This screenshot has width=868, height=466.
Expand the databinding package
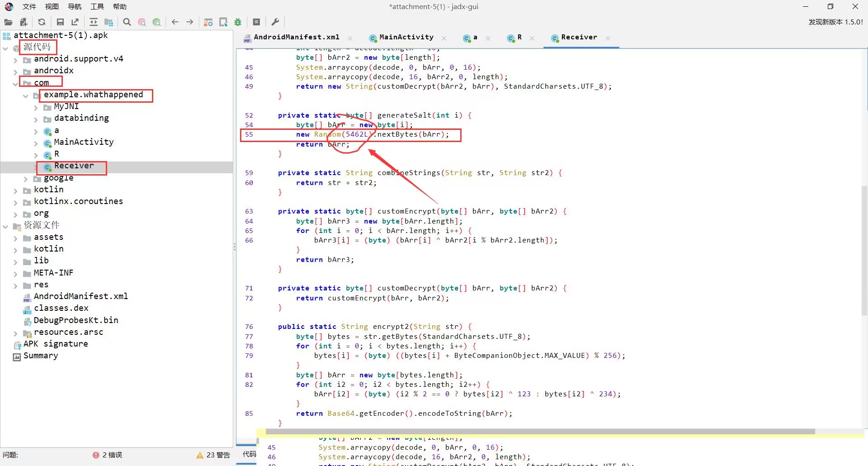[x=36, y=119]
